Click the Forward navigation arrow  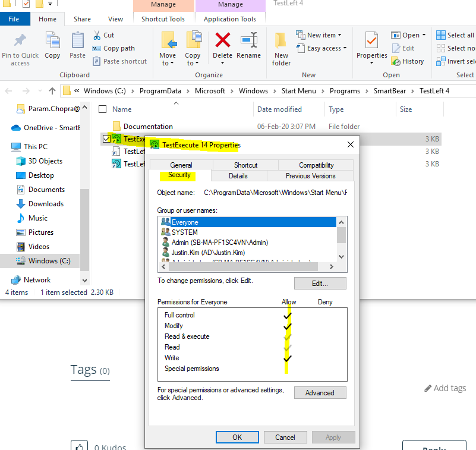tap(26, 91)
